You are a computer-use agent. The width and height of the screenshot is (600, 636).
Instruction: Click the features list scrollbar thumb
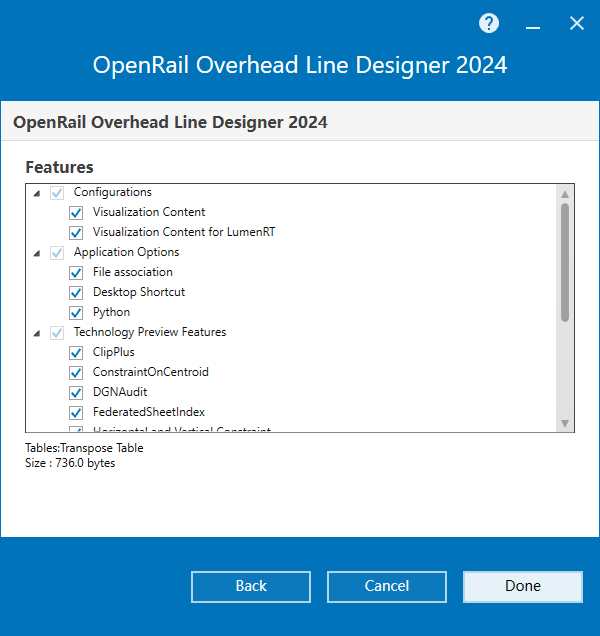coord(565,262)
